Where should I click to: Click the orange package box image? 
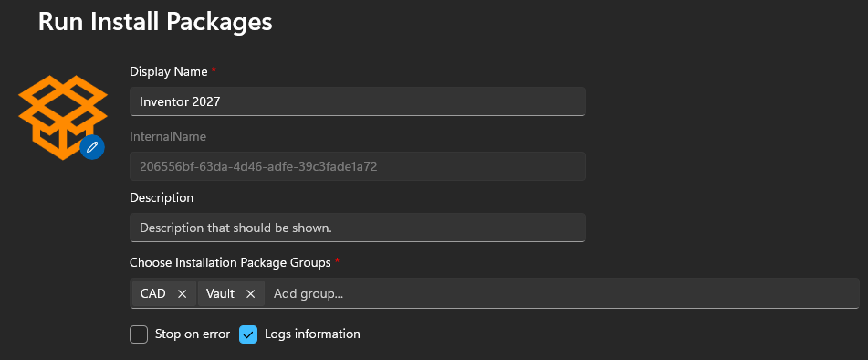[63, 118]
